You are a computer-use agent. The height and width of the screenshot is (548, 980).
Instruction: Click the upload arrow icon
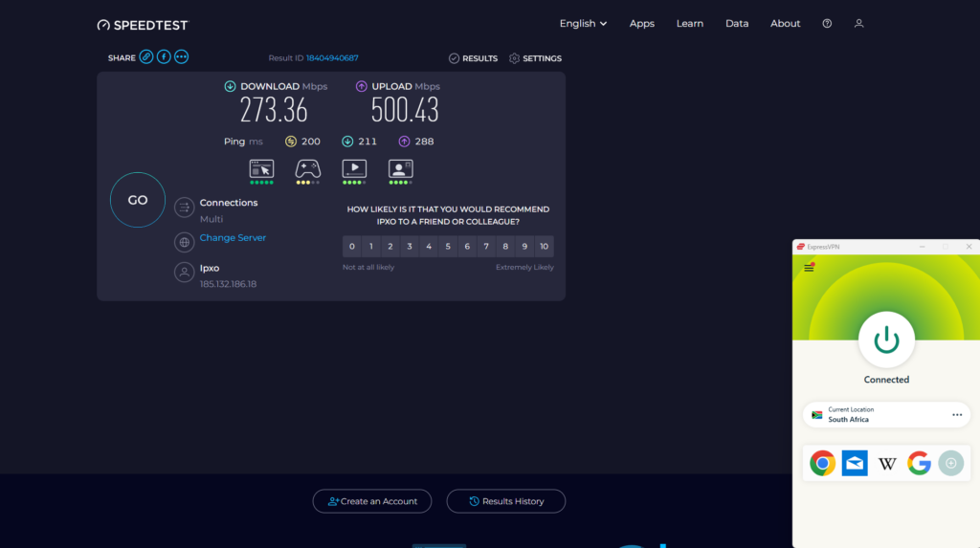[x=361, y=86]
